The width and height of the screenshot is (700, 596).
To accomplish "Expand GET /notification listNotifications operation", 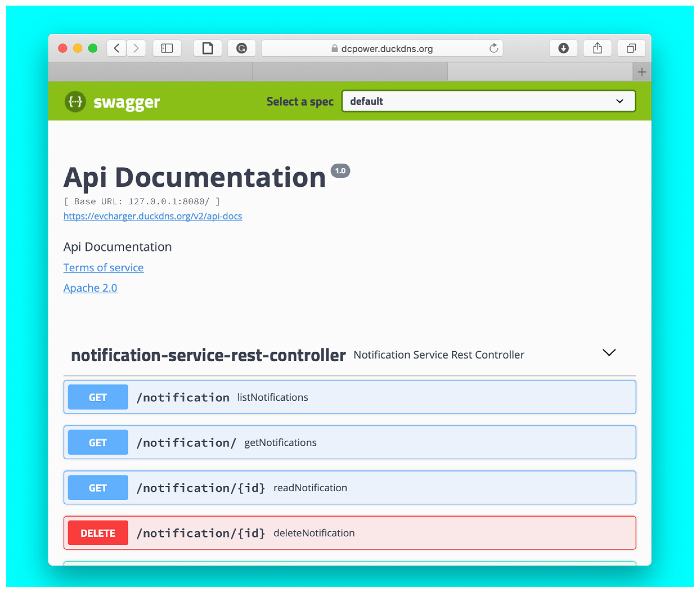I will coord(350,397).
